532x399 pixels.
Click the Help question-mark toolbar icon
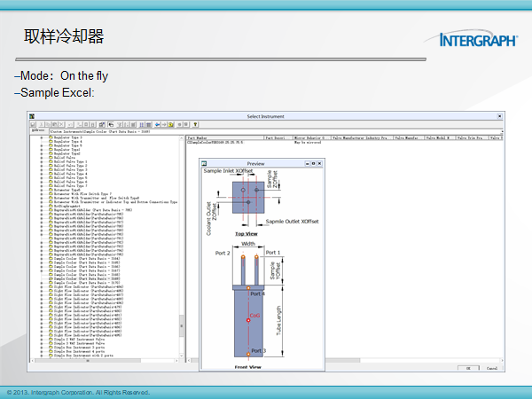pyautogui.click(x=195, y=124)
